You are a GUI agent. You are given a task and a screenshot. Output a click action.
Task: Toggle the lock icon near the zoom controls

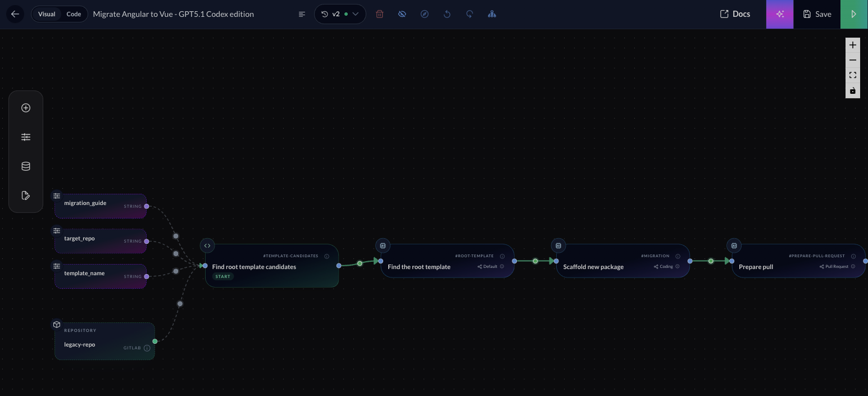click(x=853, y=90)
